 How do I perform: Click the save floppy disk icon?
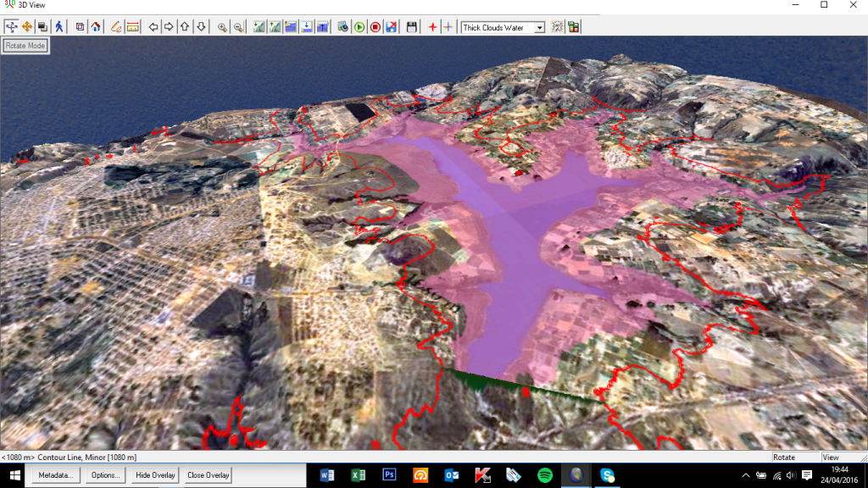click(x=412, y=27)
